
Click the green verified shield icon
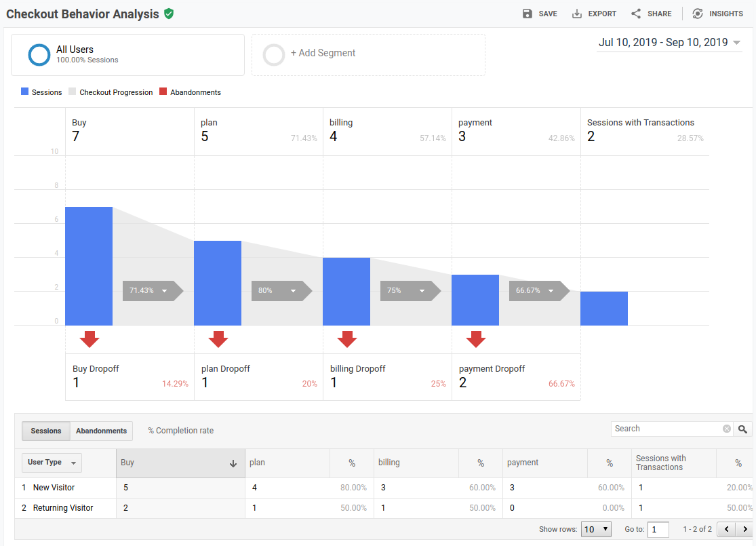[x=169, y=14]
